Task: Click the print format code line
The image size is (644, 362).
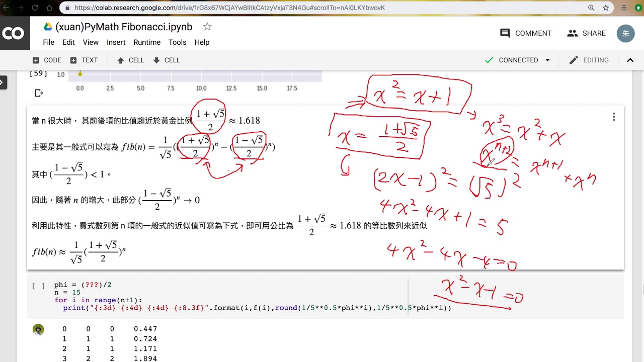Action: [257, 308]
